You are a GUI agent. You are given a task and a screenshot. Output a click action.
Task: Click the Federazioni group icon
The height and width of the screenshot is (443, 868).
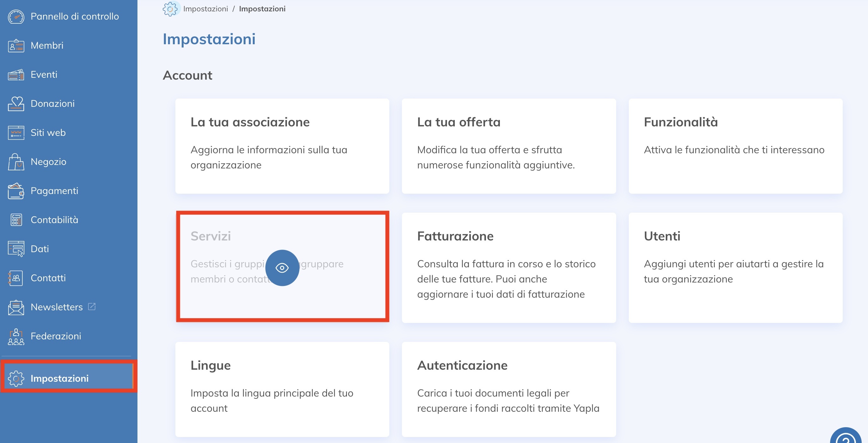click(15, 336)
